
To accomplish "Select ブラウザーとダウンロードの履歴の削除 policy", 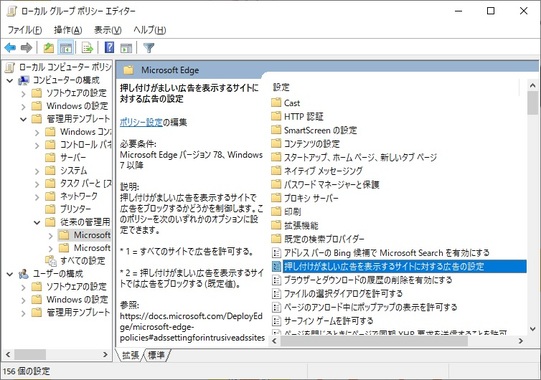I will (x=362, y=280).
